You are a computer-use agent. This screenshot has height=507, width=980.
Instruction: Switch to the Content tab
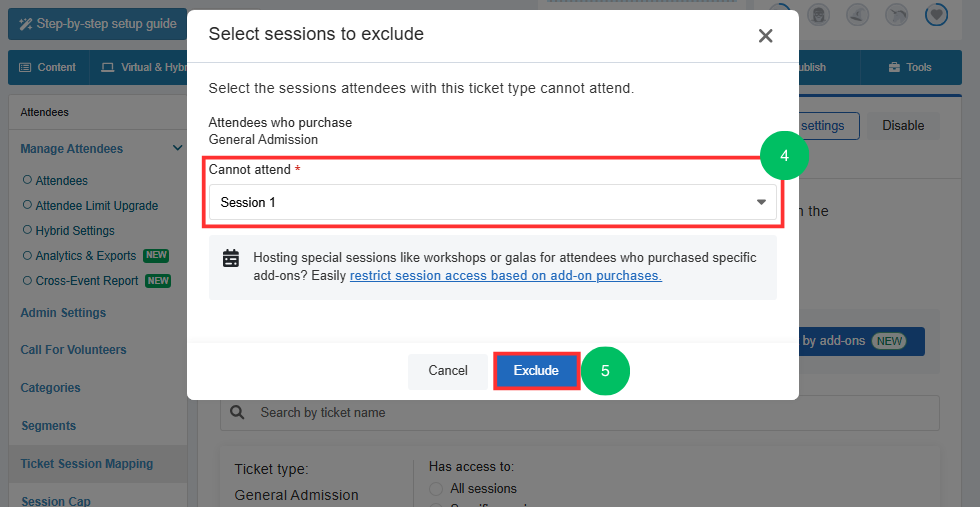[x=48, y=68]
